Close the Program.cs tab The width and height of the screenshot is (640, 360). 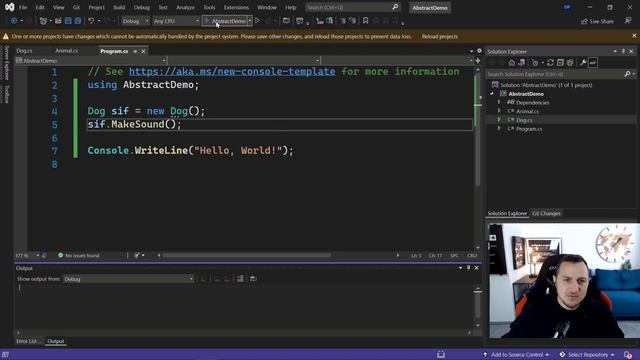pyautogui.click(x=143, y=51)
